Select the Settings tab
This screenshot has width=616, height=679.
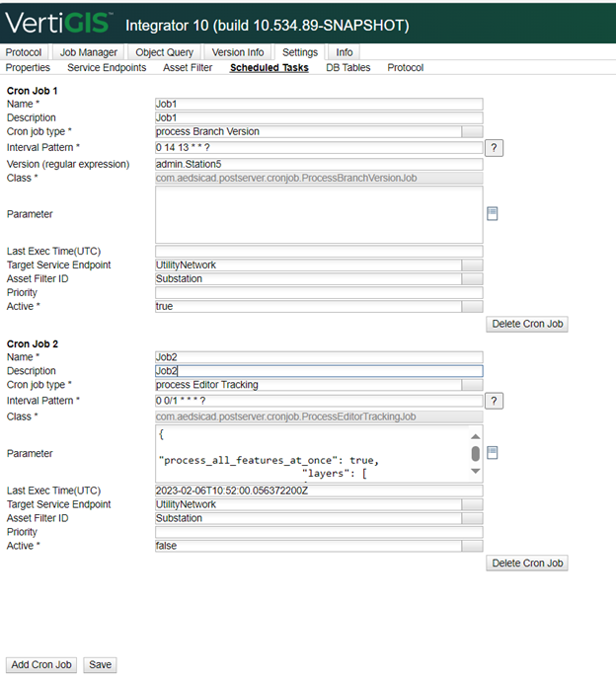pyautogui.click(x=300, y=52)
